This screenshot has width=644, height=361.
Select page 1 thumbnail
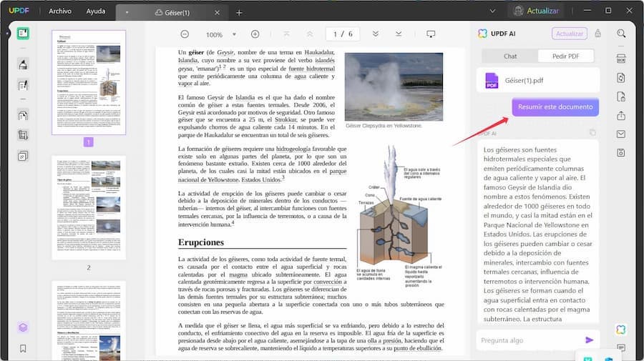tap(89, 82)
